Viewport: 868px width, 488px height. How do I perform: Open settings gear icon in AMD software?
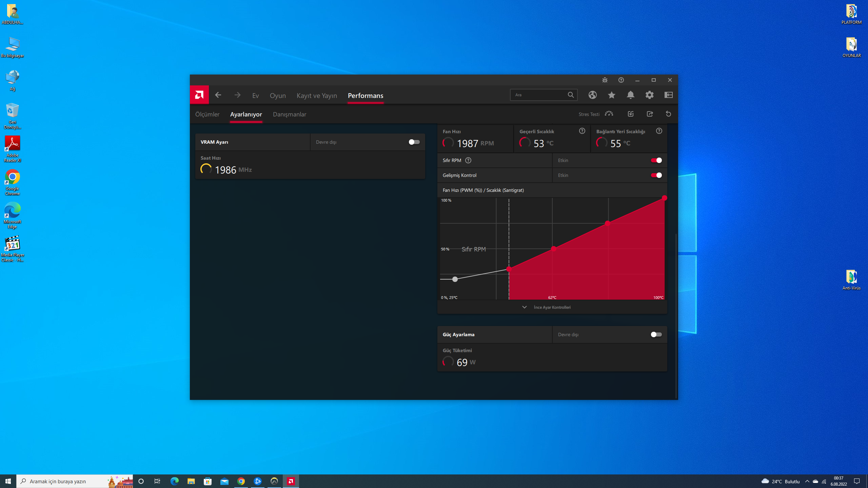tap(649, 95)
